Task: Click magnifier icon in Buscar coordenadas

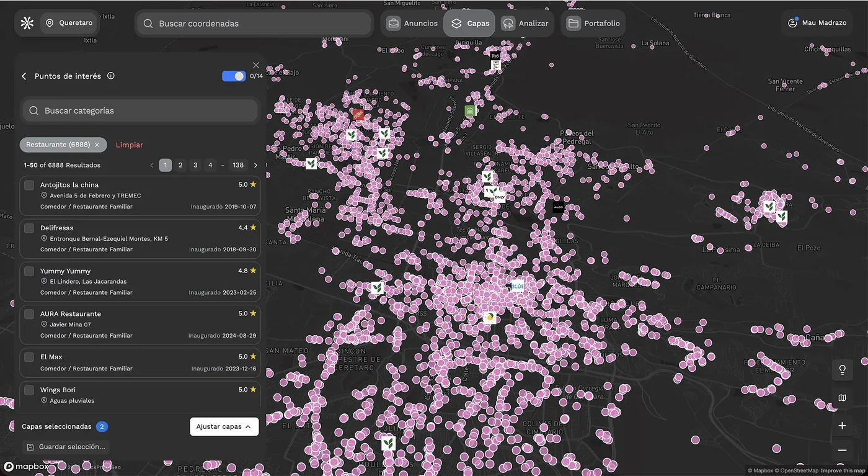Action: click(148, 24)
